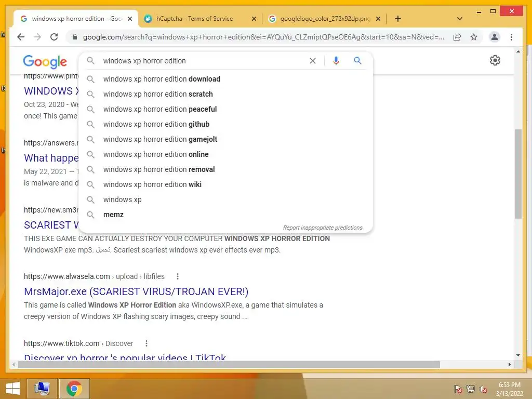Viewport: 532px width, 399px height.
Task: Open the 'What happe...' answers result link
Action: [x=51, y=158]
